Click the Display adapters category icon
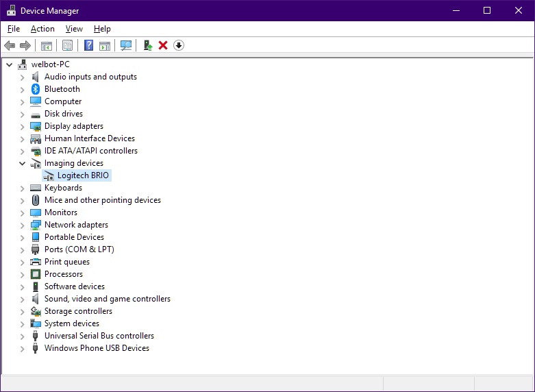The height and width of the screenshot is (392, 535). (x=36, y=126)
